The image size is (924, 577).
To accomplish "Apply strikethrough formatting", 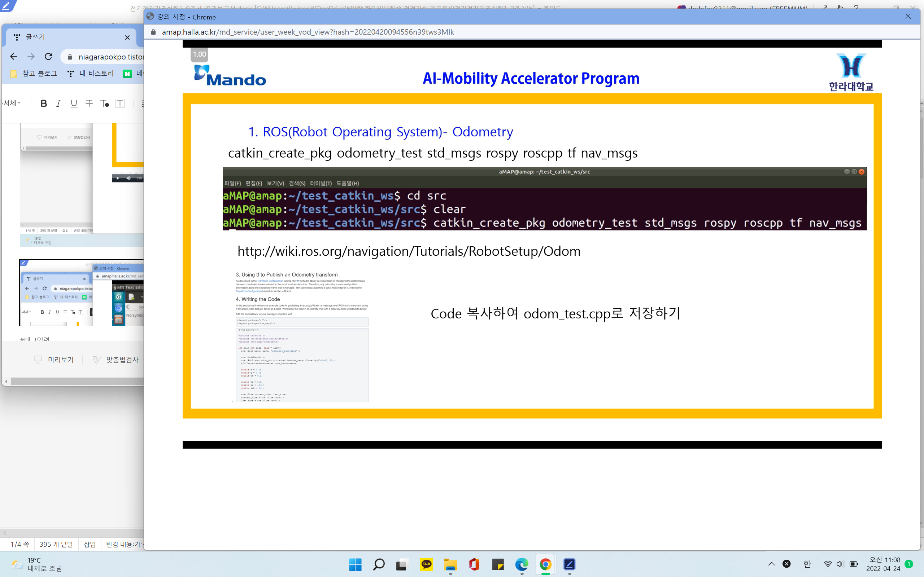I will 89,103.
